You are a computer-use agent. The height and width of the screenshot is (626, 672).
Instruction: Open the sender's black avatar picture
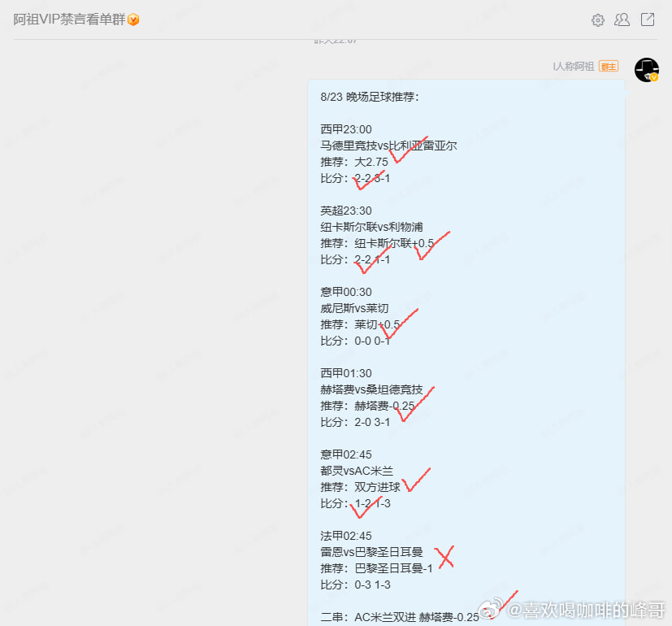[x=647, y=70]
